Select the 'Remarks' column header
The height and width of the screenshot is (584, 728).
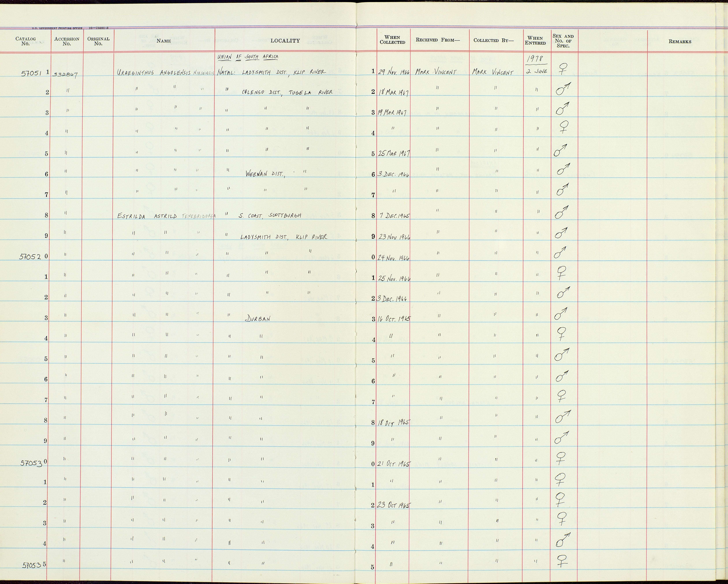point(680,42)
